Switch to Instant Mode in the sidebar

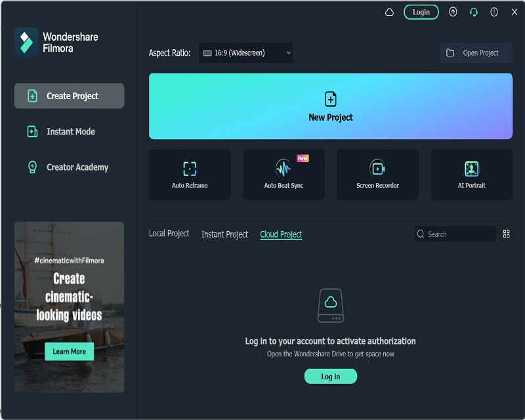click(70, 132)
